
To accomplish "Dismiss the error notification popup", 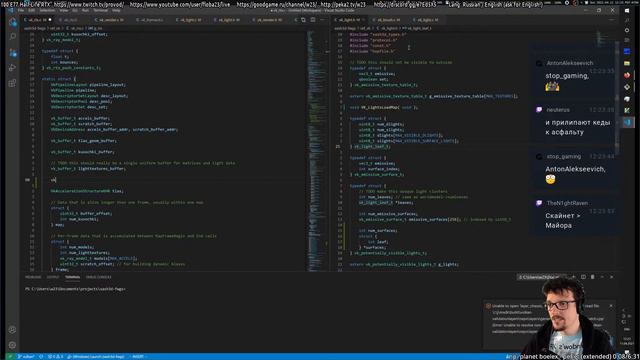I will pos(611,306).
